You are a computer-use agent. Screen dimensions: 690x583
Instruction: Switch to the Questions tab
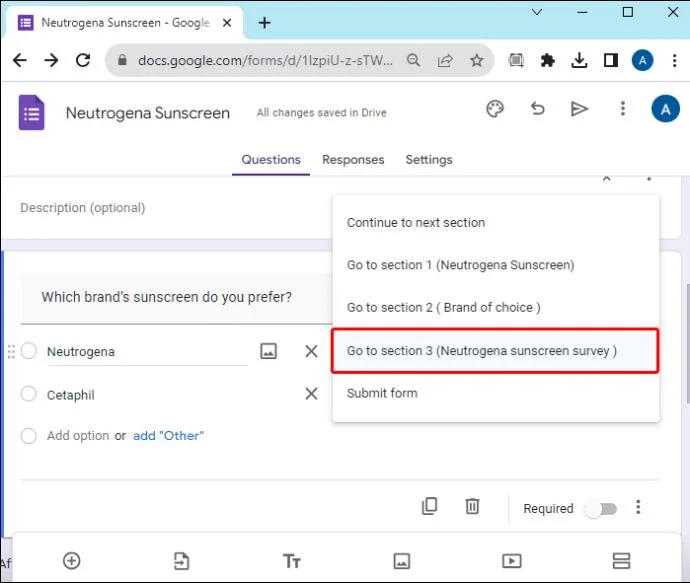(271, 160)
